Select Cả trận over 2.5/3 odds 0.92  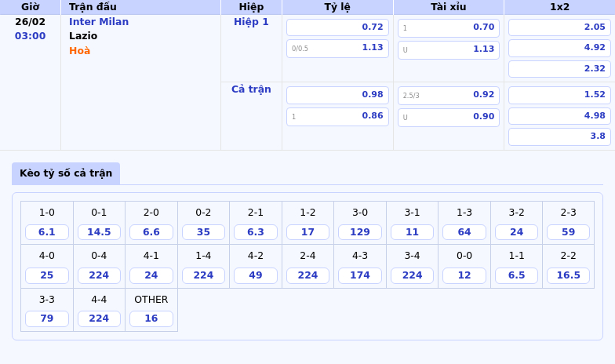[449, 95]
